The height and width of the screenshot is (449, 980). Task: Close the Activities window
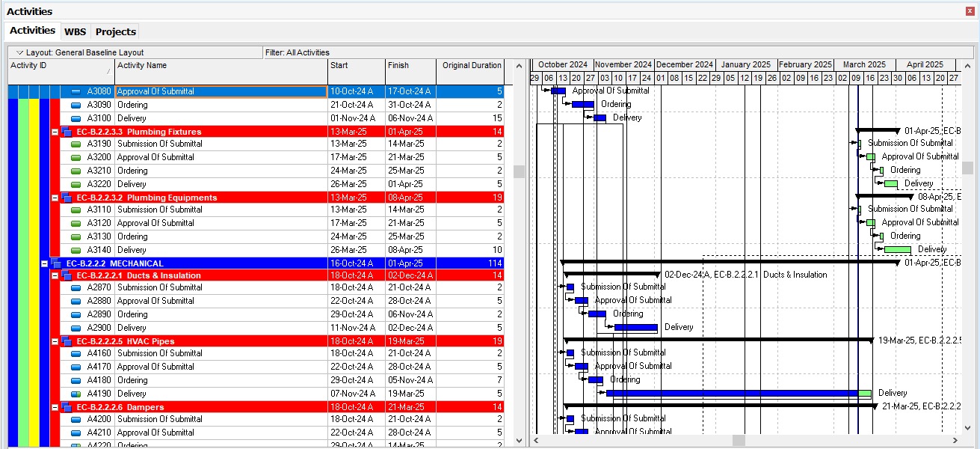point(970,11)
